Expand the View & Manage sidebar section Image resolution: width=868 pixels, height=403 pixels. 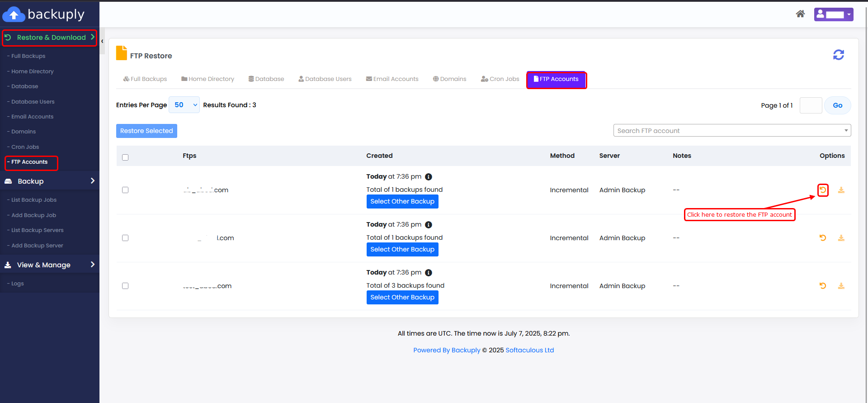pos(50,265)
